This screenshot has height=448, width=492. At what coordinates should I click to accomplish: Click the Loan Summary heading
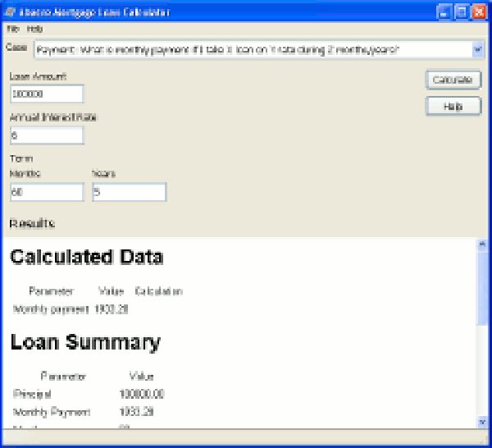pyautogui.click(x=85, y=342)
